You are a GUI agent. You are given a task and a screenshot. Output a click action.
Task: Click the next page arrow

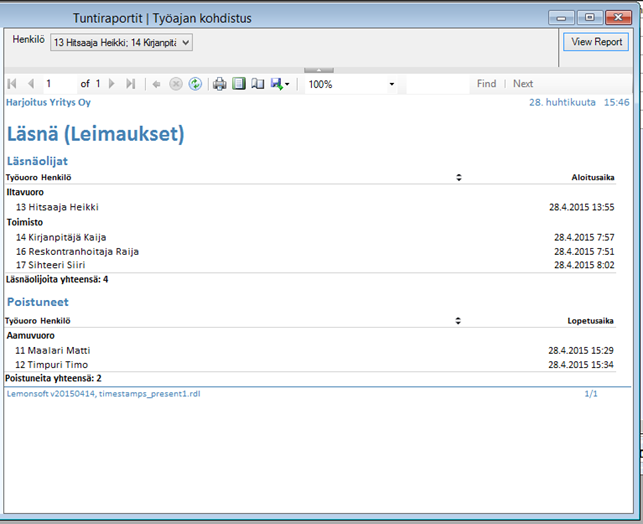(112, 84)
